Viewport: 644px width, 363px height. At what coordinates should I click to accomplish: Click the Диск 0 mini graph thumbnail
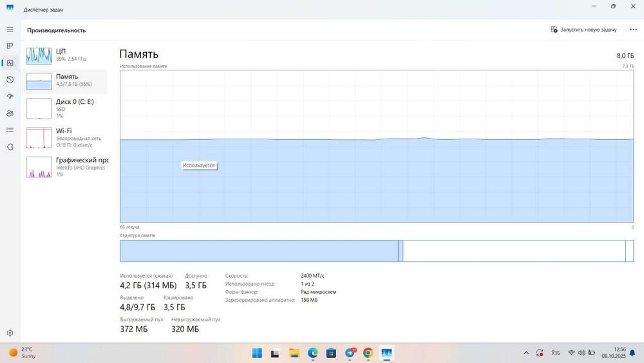tap(39, 108)
